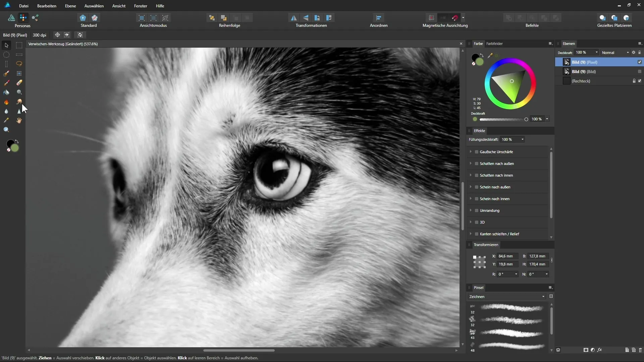Click flip horizontal in Transformationen
The width and height of the screenshot is (644, 362).
pyautogui.click(x=293, y=18)
